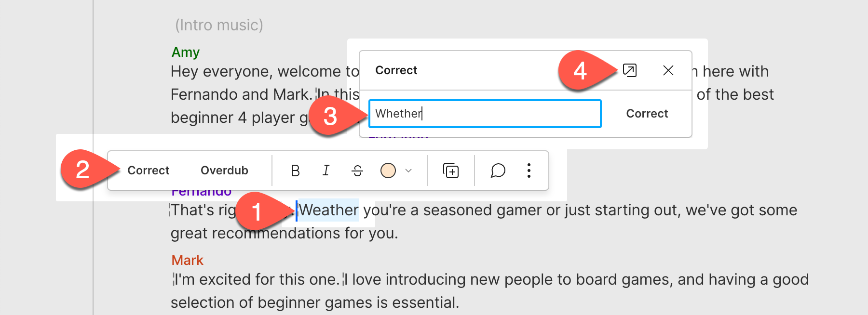Image resolution: width=868 pixels, height=315 pixels.
Task: Toggle bold formatting in the toolbar
Action: [x=295, y=171]
